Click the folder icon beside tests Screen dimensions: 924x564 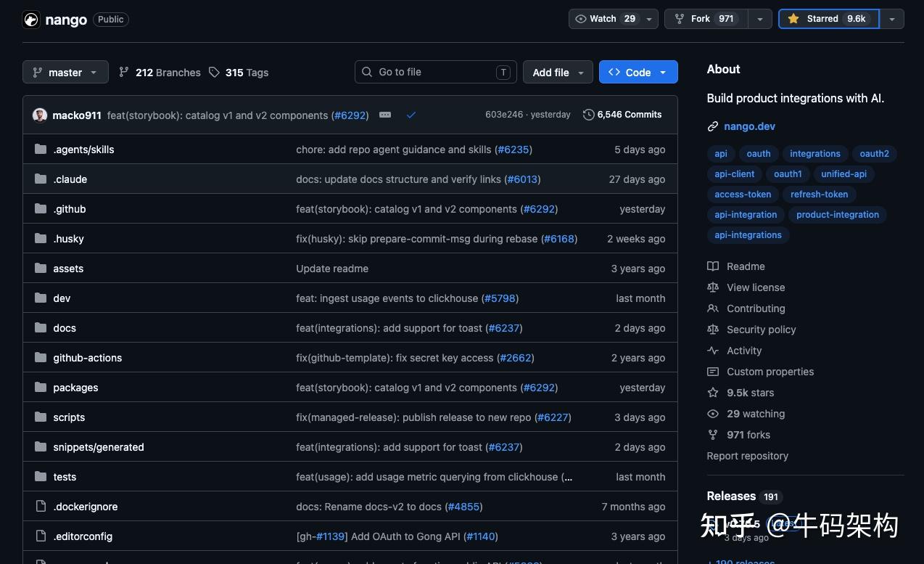click(41, 477)
